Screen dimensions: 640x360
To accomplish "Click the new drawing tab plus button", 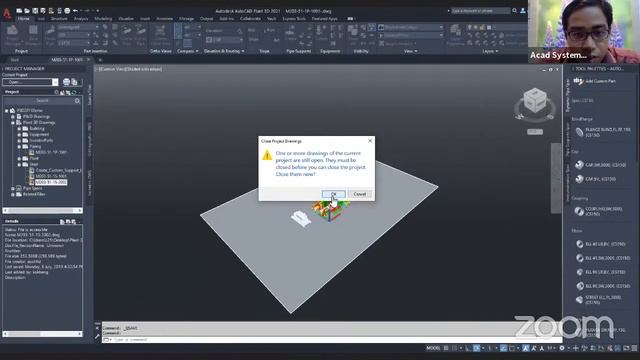I will [100, 60].
